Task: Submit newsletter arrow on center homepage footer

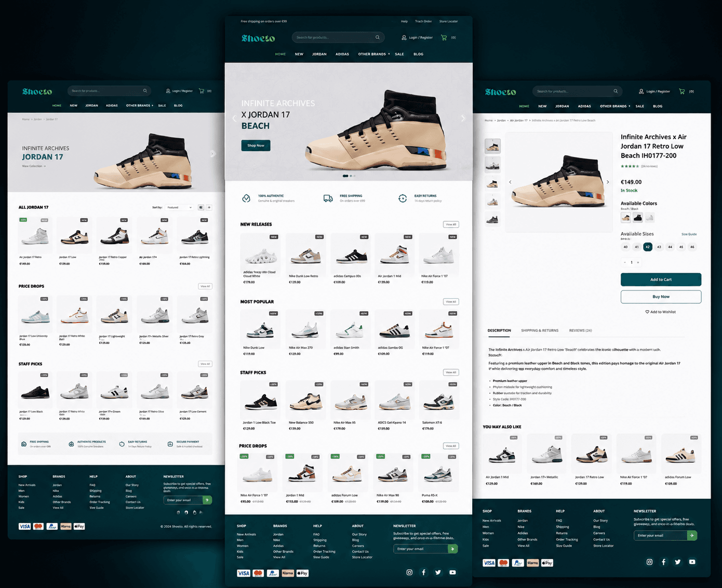Action: (453, 549)
